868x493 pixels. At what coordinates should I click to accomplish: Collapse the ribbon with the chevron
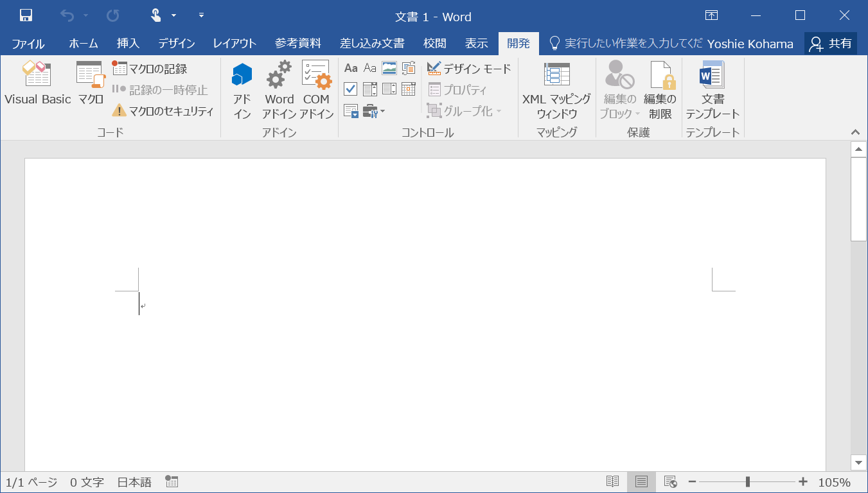pos(855,132)
